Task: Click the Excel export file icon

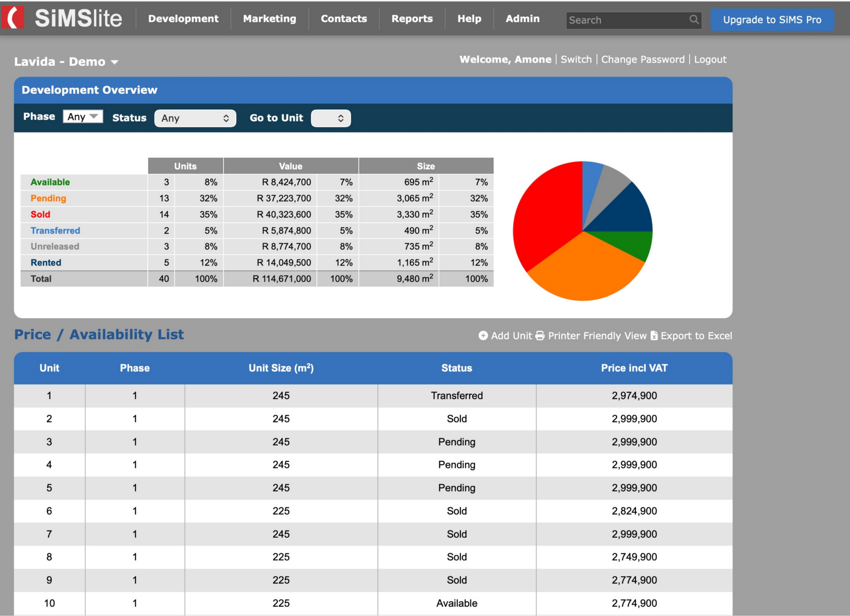Action: [654, 335]
